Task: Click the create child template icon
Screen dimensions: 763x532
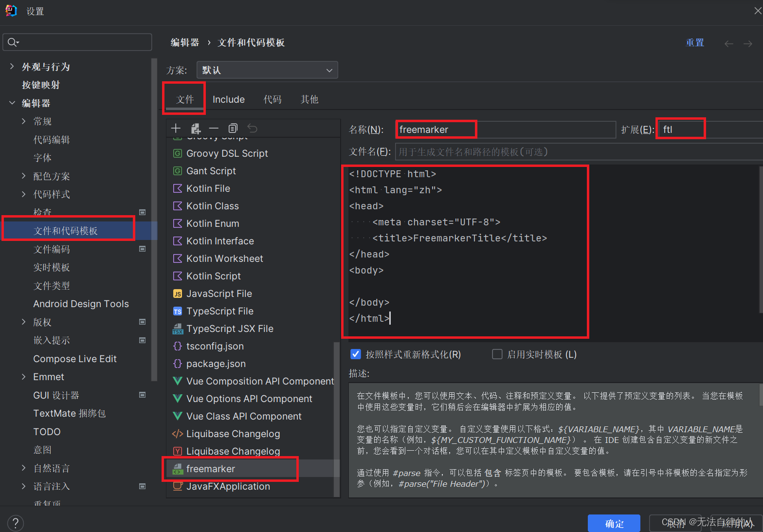Action: (196, 128)
